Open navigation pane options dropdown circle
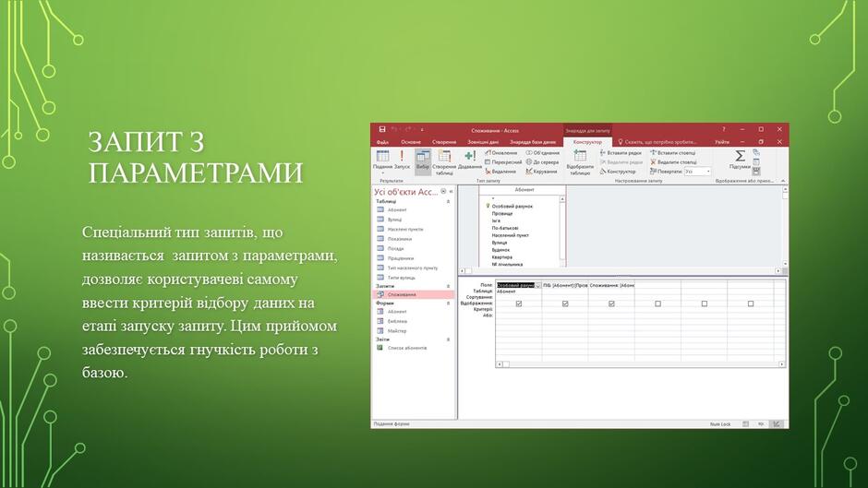 [x=443, y=192]
